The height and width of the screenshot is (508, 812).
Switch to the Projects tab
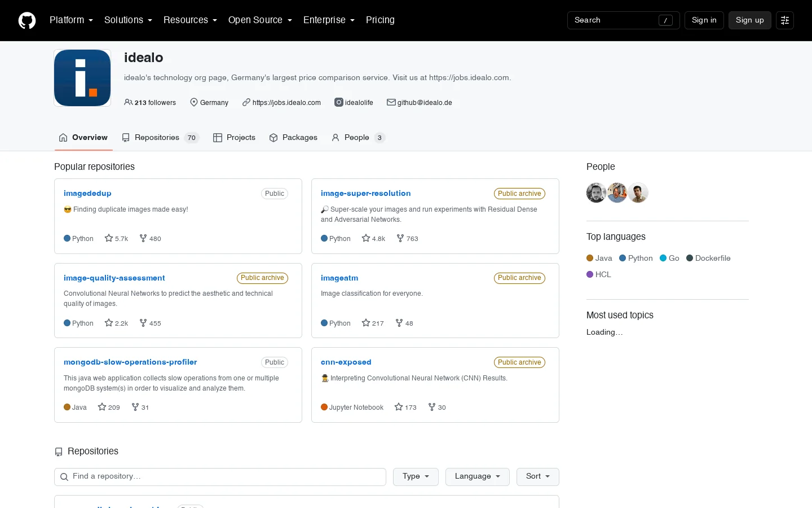(x=234, y=138)
